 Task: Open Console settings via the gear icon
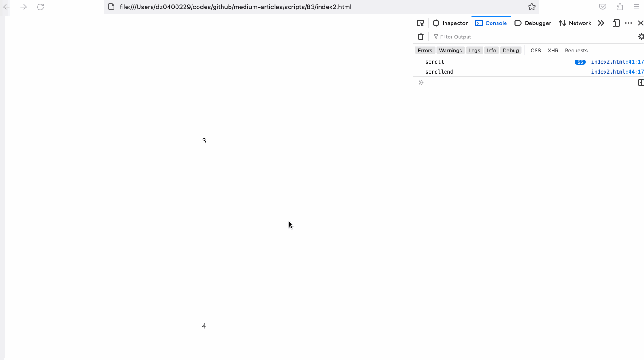640,36
